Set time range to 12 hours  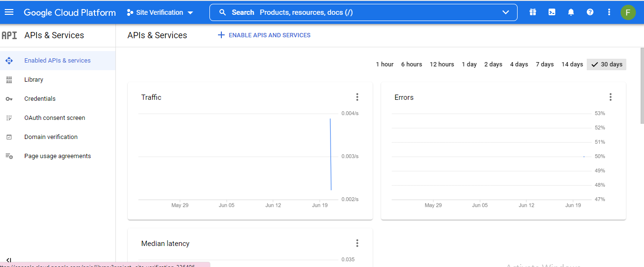442,64
